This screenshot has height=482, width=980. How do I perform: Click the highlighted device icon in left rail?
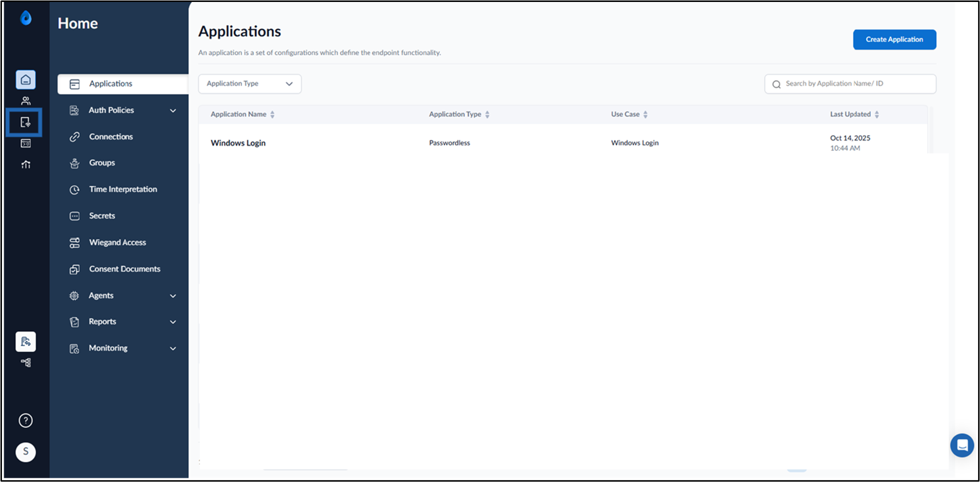tap(25, 122)
